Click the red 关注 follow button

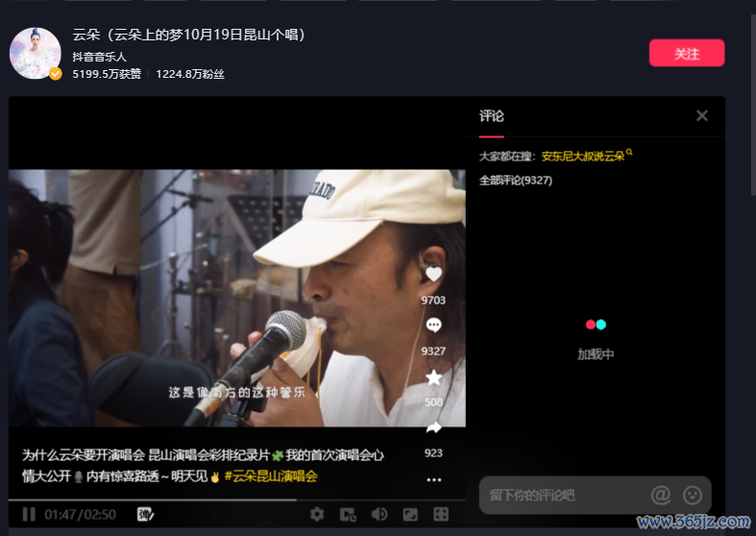coord(686,54)
